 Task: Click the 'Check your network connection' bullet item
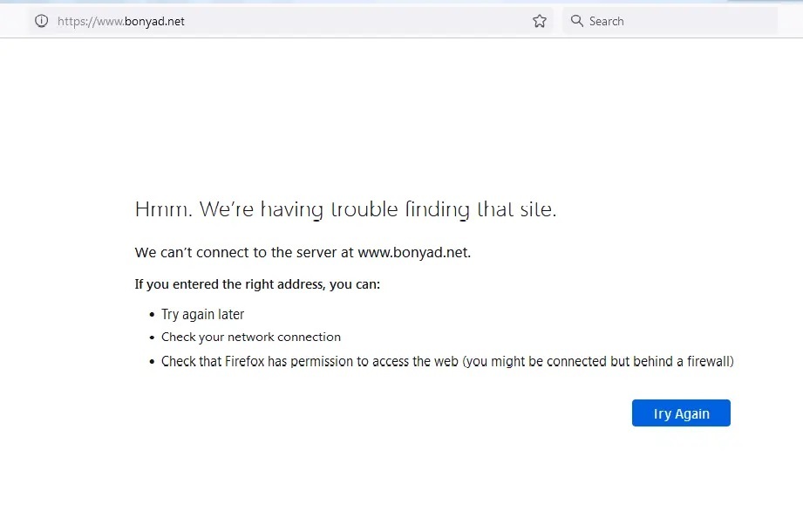(251, 337)
